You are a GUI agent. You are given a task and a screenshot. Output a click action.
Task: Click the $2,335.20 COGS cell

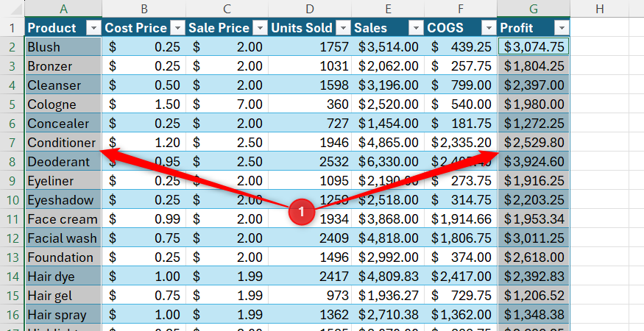[461, 143]
